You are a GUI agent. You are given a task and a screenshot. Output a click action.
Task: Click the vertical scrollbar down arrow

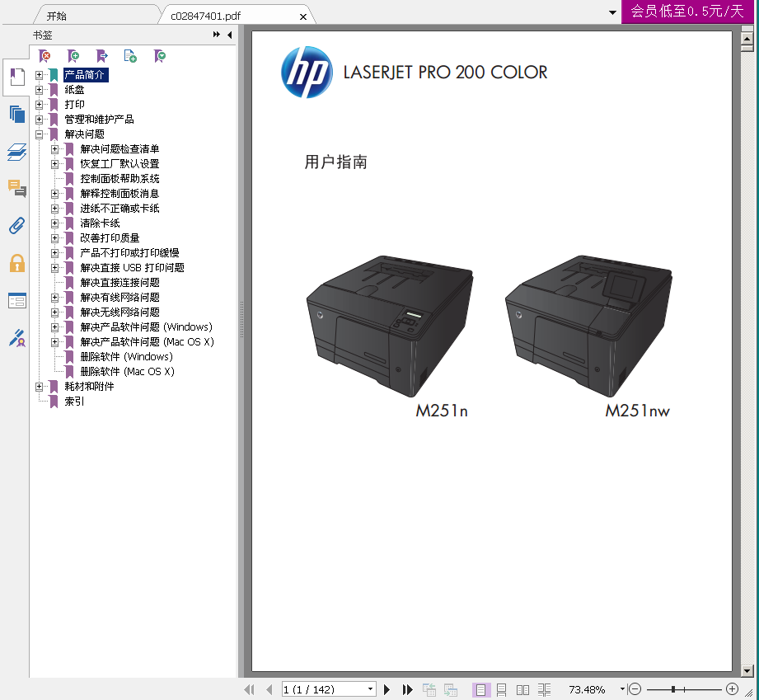pos(747,671)
